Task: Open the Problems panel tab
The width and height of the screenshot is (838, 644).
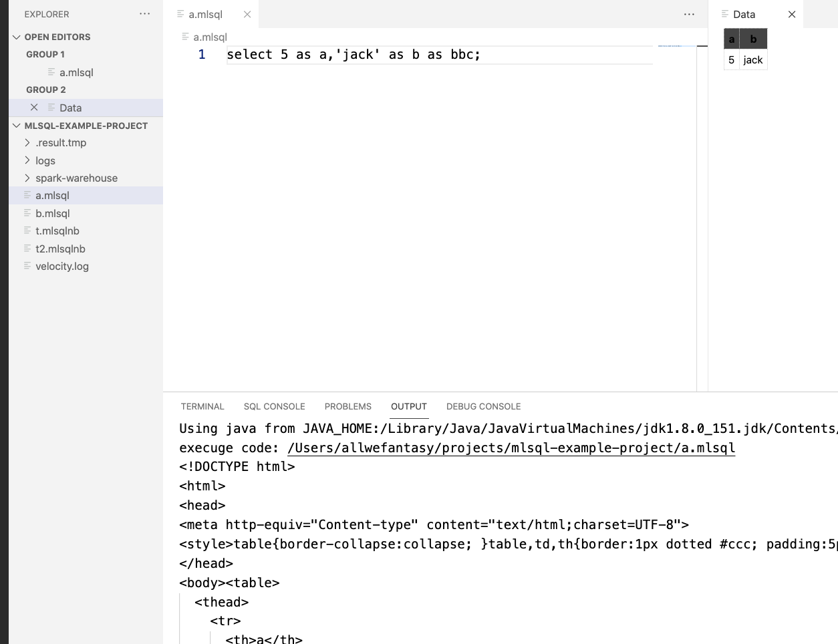Action: point(348,406)
